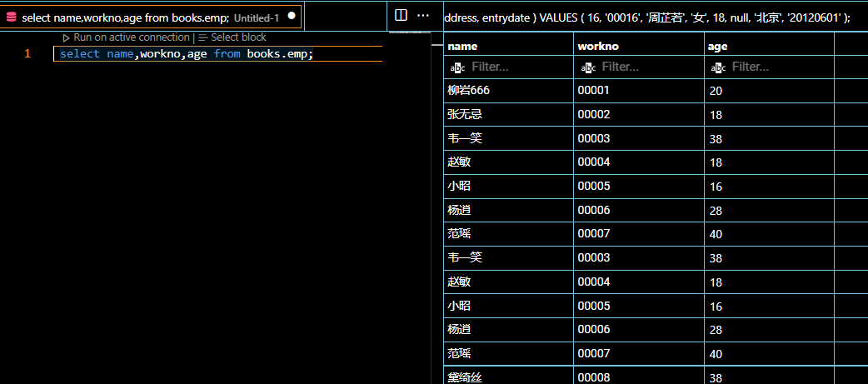
Task: Select the workno cell 00001
Action: coord(639,91)
